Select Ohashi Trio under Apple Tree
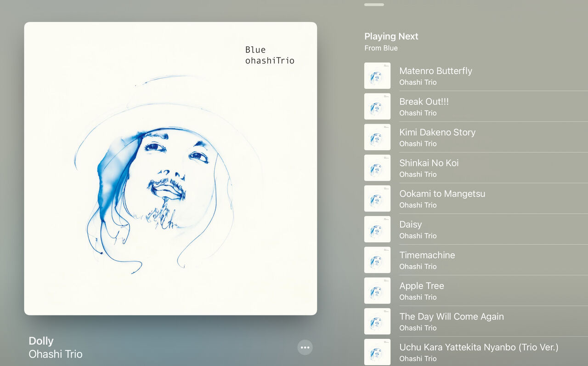This screenshot has width=588, height=366. coord(418,297)
